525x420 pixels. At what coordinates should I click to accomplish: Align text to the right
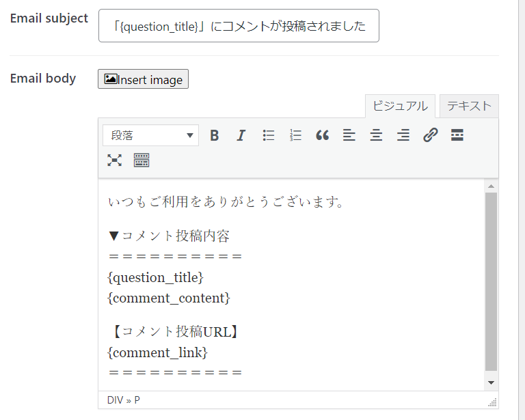coord(403,135)
